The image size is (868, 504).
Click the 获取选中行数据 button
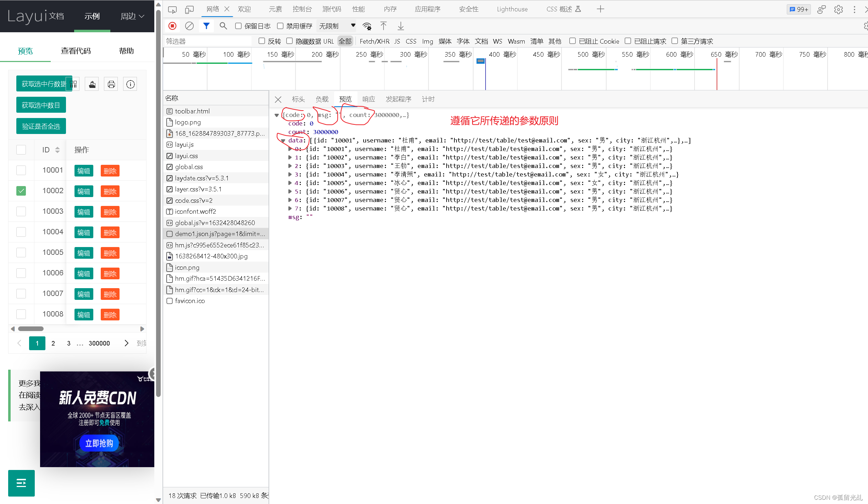(44, 84)
